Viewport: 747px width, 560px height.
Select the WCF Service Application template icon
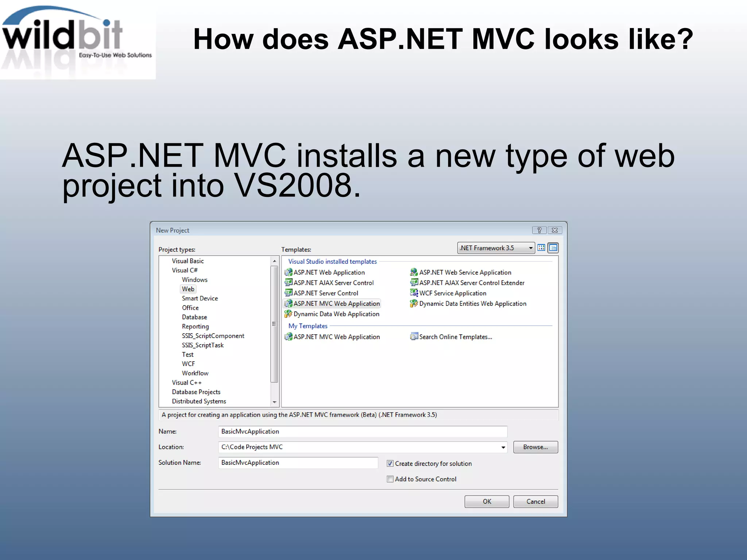(414, 293)
